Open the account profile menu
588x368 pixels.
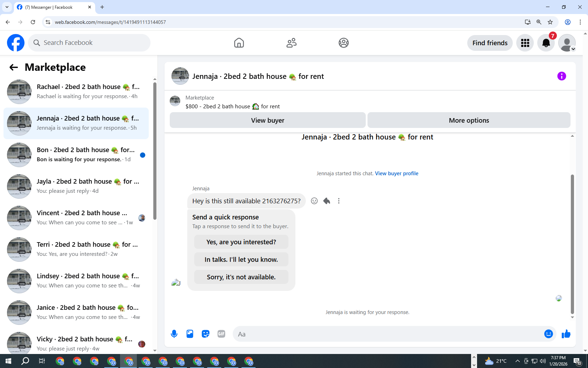[567, 43]
